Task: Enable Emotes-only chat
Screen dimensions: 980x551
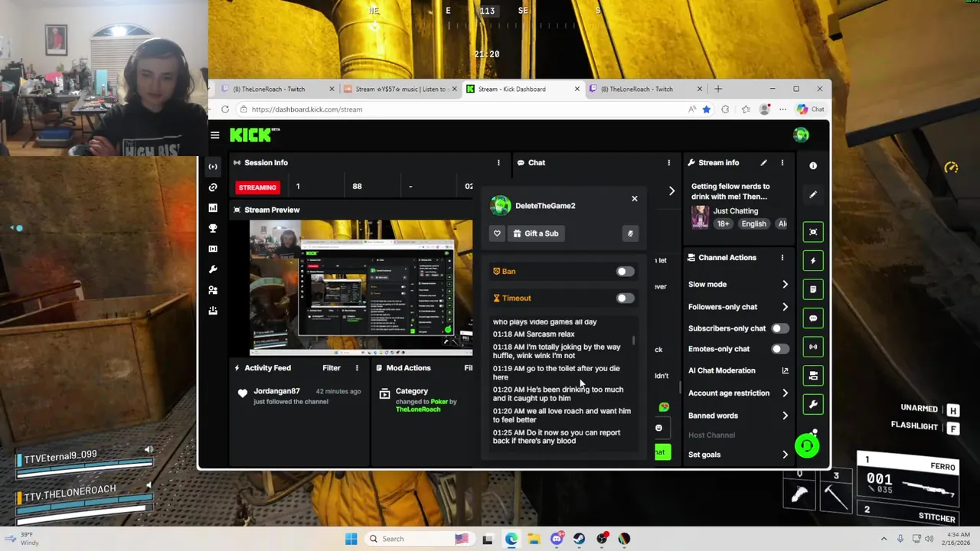Action: tap(779, 349)
